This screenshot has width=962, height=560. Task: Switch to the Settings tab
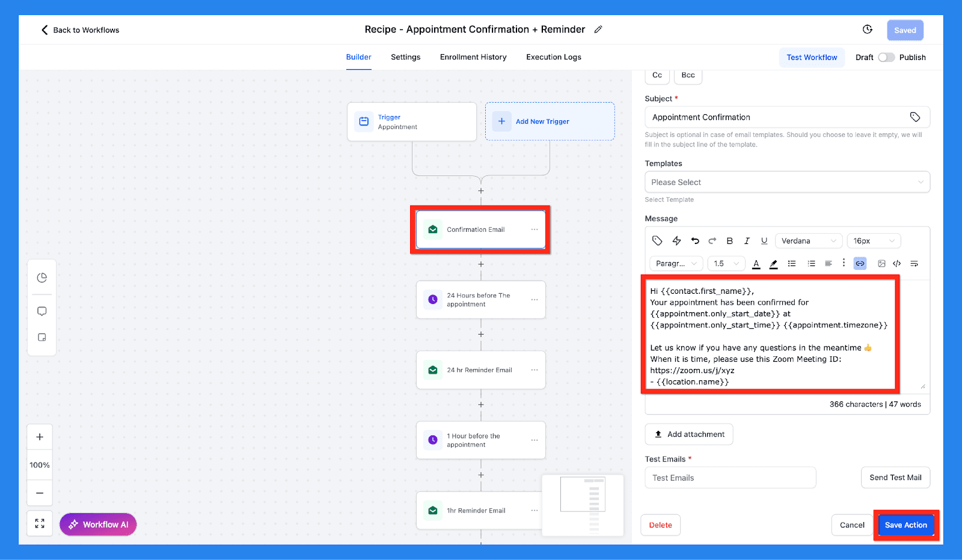[405, 57]
